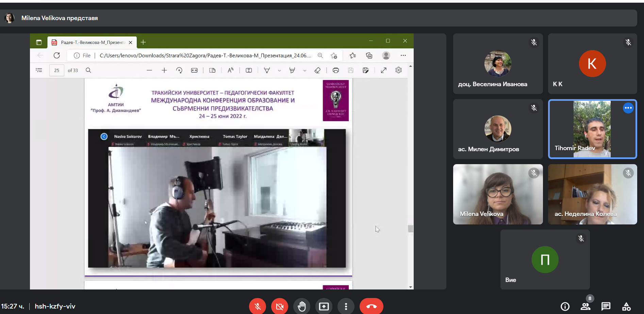Select the Радев-Т.-Великова-М_Презент PDF tab
Viewport: 644px width, 314px height.
pyautogui.click(x=92, y=42)
